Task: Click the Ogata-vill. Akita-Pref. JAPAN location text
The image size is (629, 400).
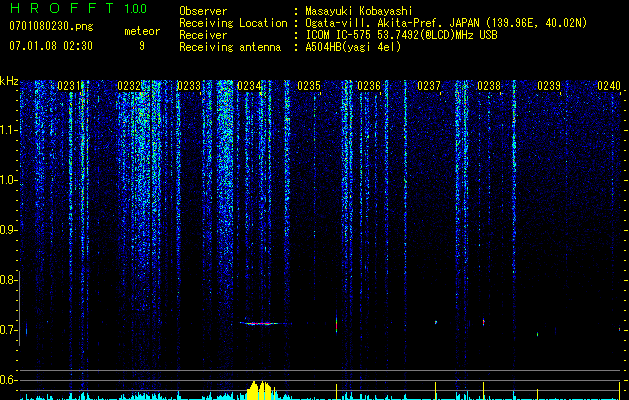Action: [446, 23]
